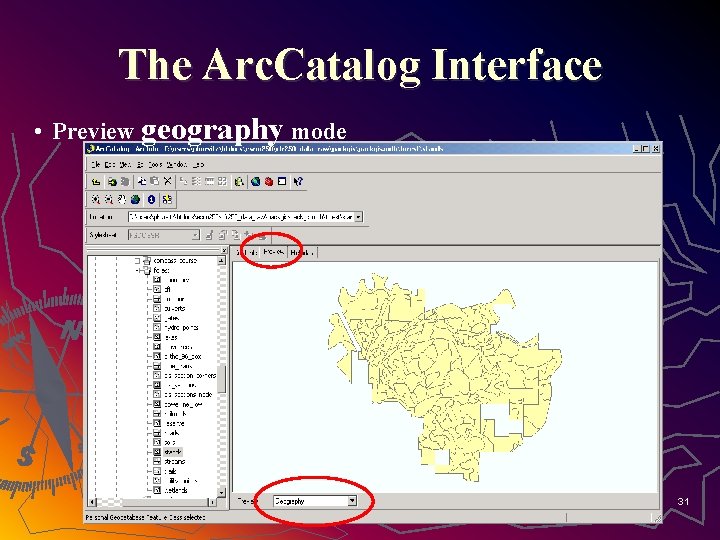Open the Go menu
This screenshot has height=540, width=720.
coord(140,164)
